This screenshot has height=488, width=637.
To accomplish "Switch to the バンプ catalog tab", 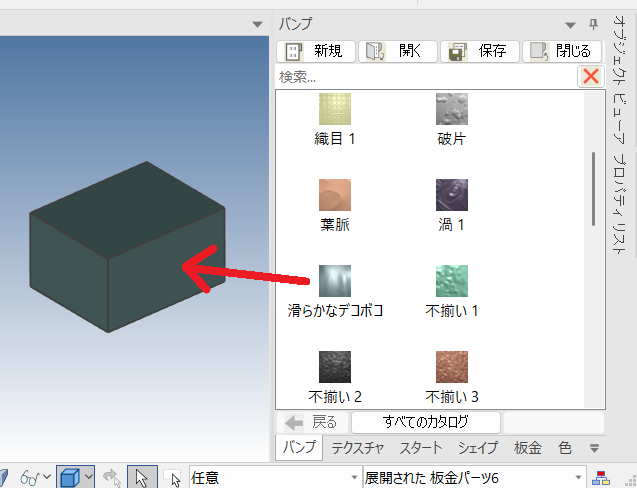I will click(299, 447).
